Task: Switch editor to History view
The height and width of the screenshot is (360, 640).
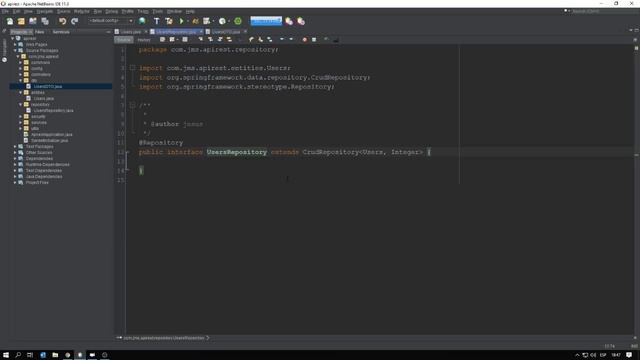Action: [144, 40]
